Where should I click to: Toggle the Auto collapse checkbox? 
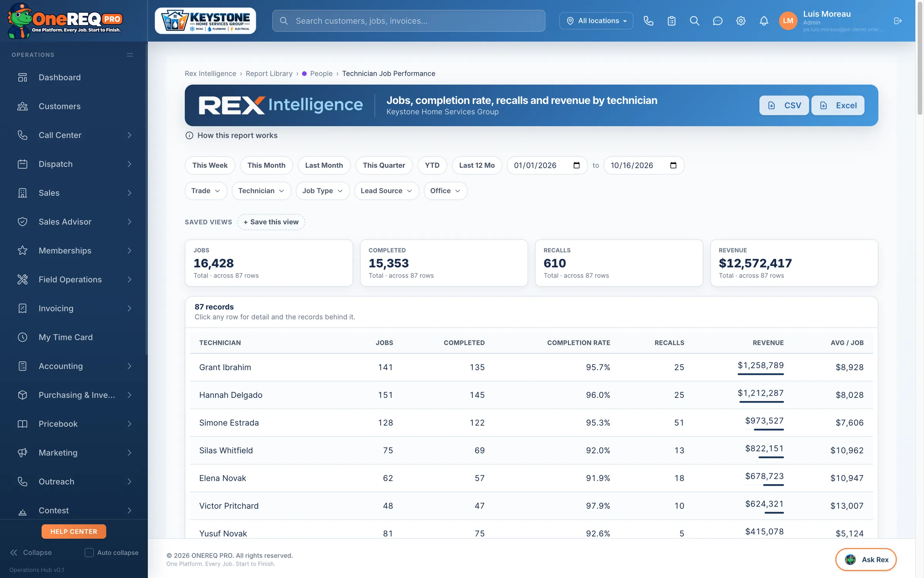[89, 553]
